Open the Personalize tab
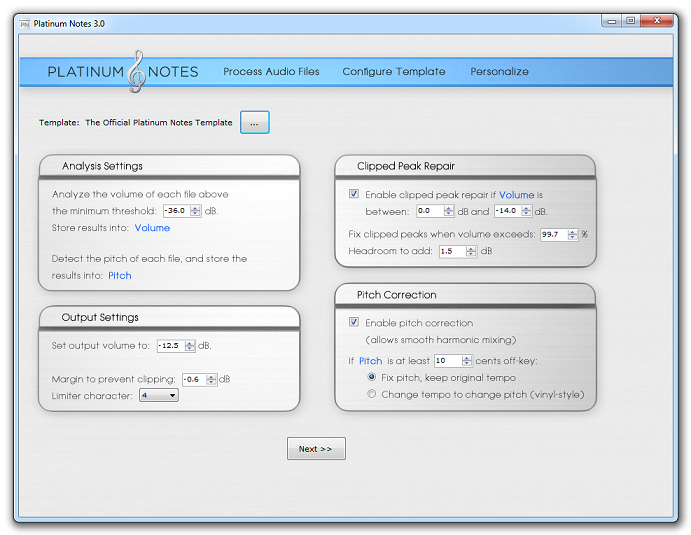Screen dimensions: 691x535 coord(499,72)
